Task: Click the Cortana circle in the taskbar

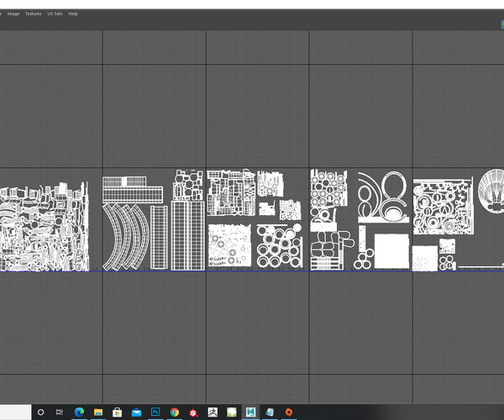Action: pyautogui.click(x=40, y=412)
